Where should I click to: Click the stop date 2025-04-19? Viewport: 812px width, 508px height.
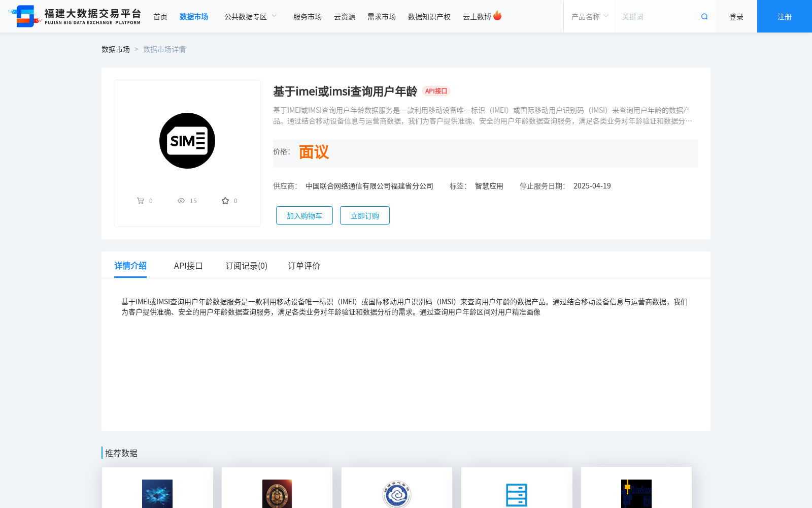(x=592, y=186)
